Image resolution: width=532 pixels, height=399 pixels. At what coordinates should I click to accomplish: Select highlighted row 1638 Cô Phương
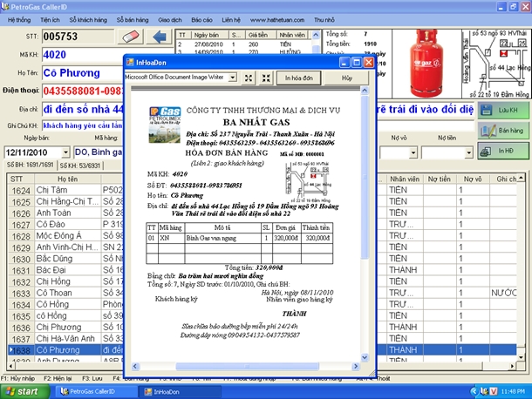coord(66,350)
